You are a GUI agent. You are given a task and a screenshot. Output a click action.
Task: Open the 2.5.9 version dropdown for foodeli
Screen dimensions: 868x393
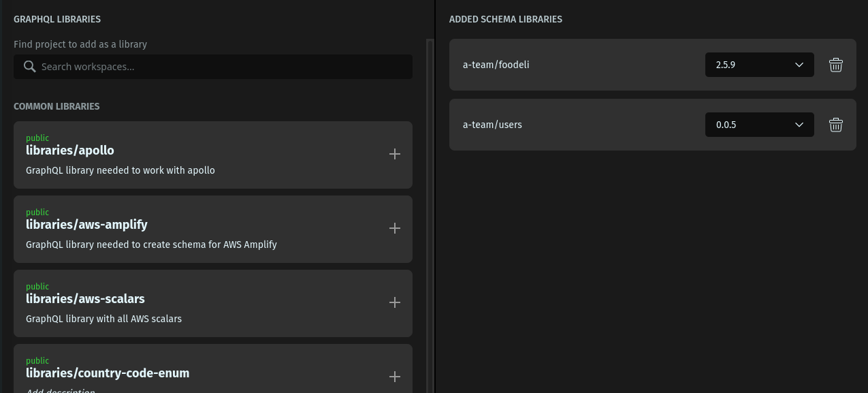(x=759, y=65)
